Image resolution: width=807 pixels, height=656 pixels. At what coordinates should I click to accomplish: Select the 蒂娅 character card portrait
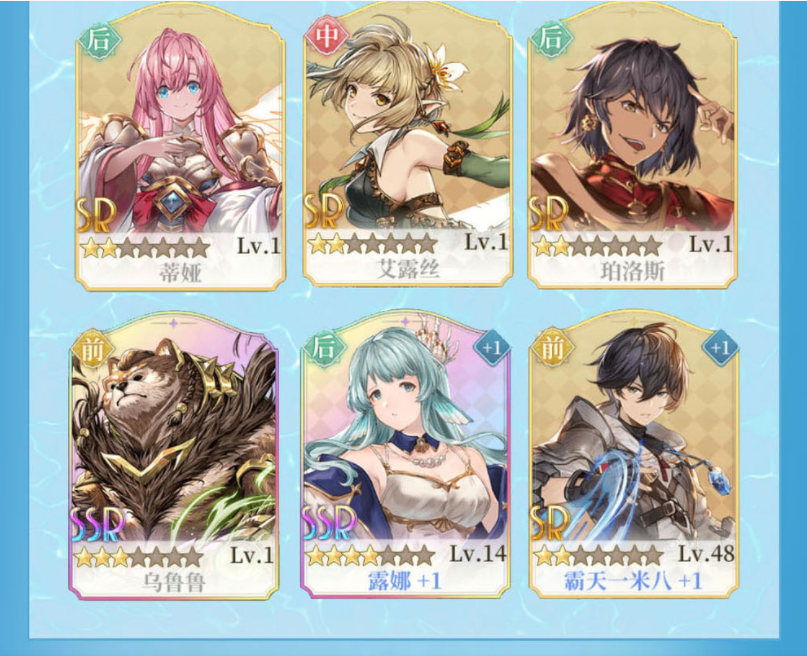[x=180, y=149]
